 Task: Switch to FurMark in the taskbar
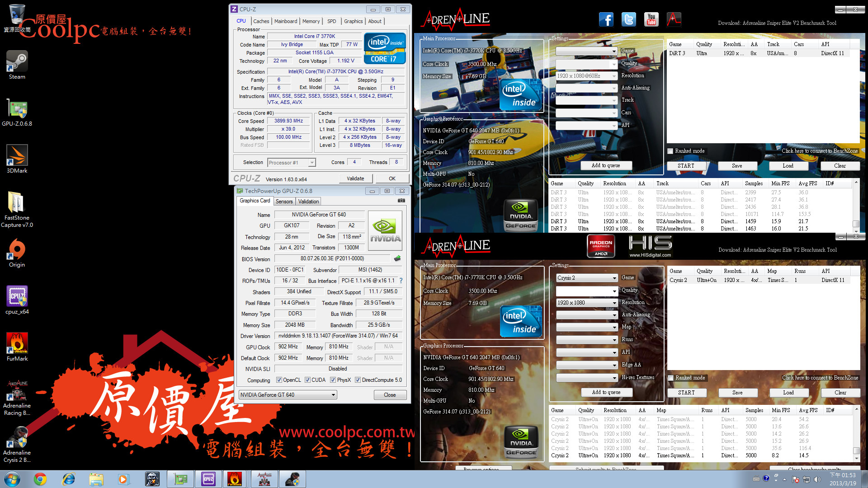(x=235, y=479)
